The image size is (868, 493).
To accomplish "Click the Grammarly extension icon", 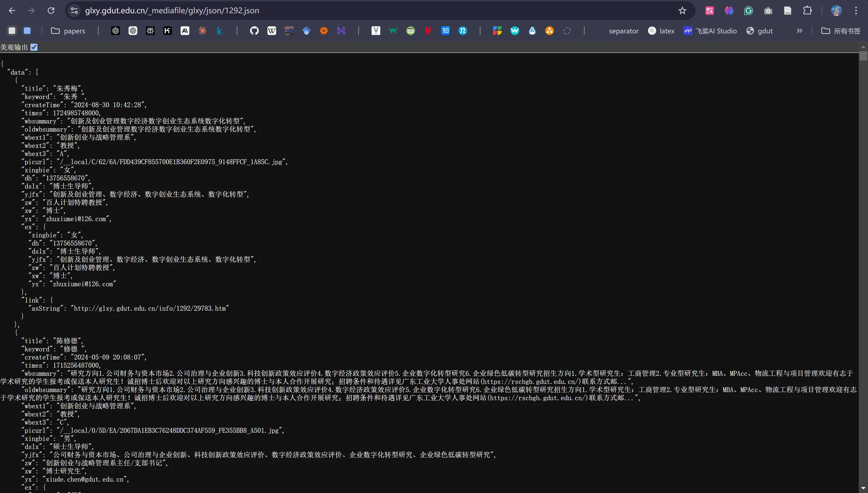I will pos(749,10).
